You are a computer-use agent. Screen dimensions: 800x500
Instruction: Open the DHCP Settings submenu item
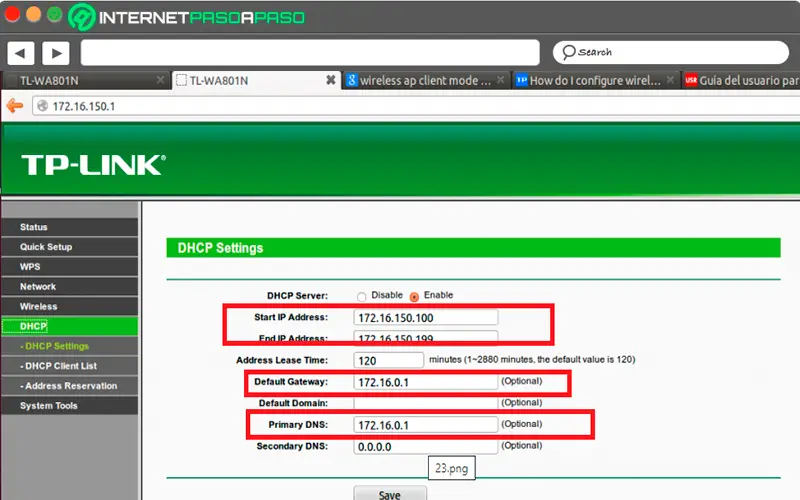pos(70,346)
